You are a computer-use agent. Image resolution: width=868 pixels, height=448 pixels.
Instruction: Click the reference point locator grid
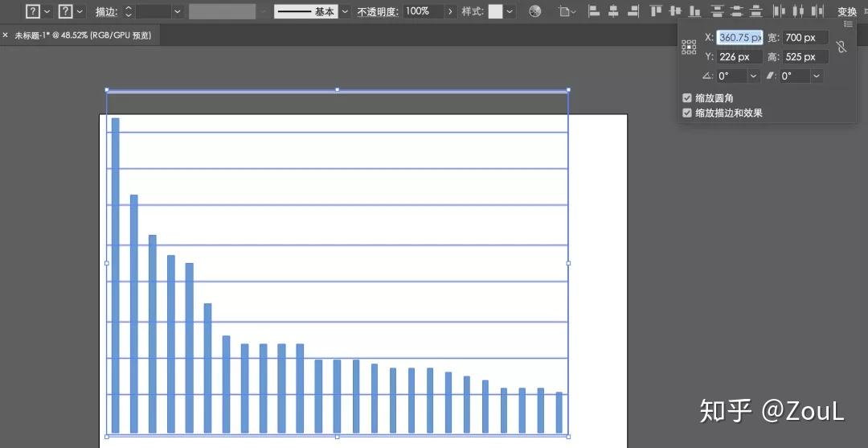click(x=689, y=47)
